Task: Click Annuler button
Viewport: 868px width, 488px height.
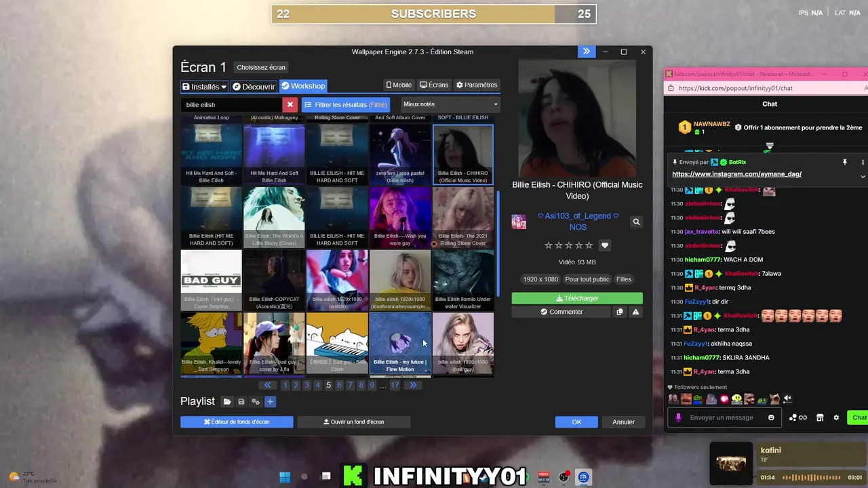Action: click(x=623, y=422)
